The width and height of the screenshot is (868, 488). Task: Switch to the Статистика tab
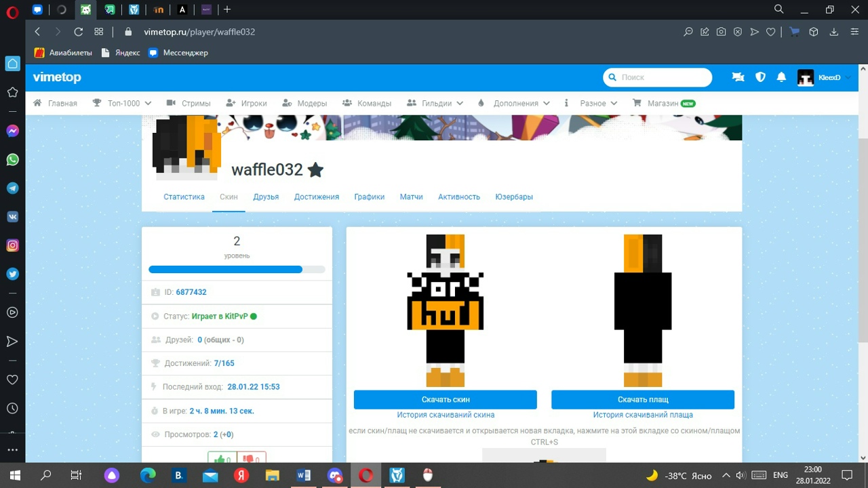point(184,197)
